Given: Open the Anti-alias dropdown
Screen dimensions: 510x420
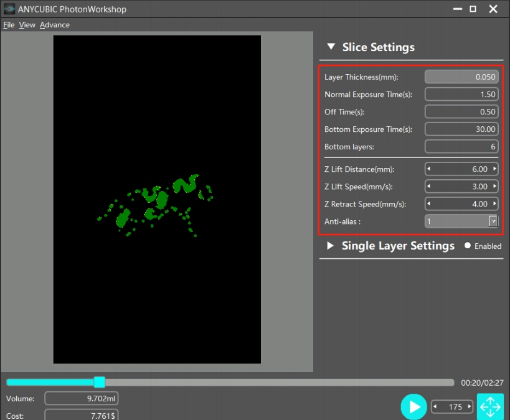Looking at the screenshot, I should pyautogui.click(x=493, y=222).
